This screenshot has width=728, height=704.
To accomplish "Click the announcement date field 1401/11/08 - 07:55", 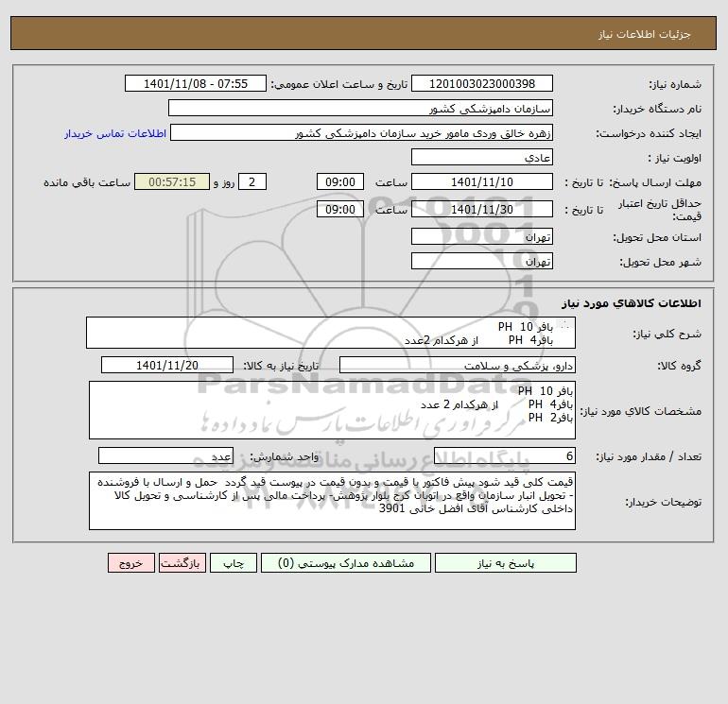I will point(196,83).
